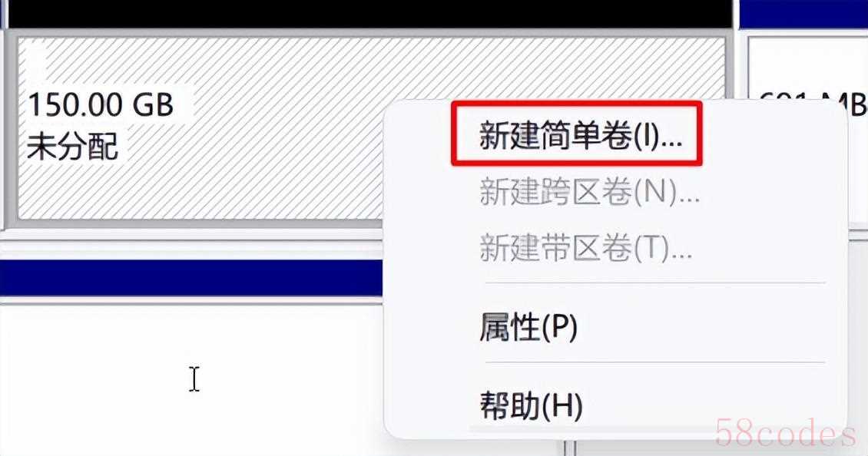Click the gray left border of the unallocated block
The height and width of the screenshot is (456, 868).
[11, 128]
